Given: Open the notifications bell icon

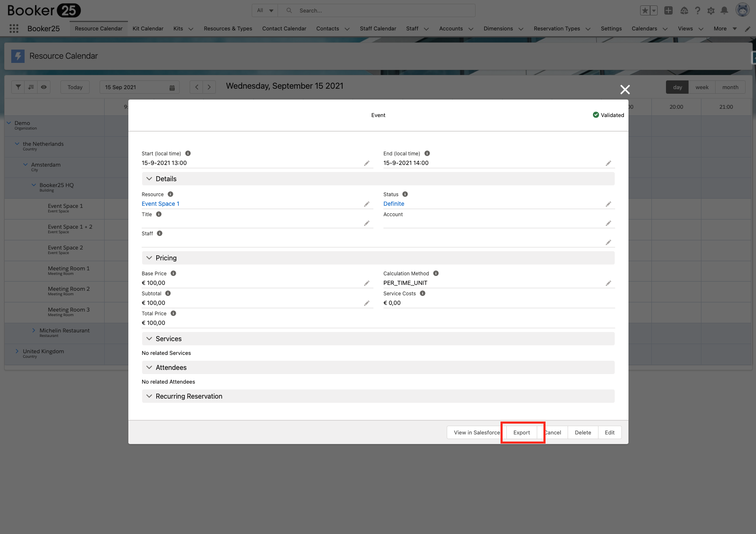Looking at the screenshot, I should click(x=724, y=10).
